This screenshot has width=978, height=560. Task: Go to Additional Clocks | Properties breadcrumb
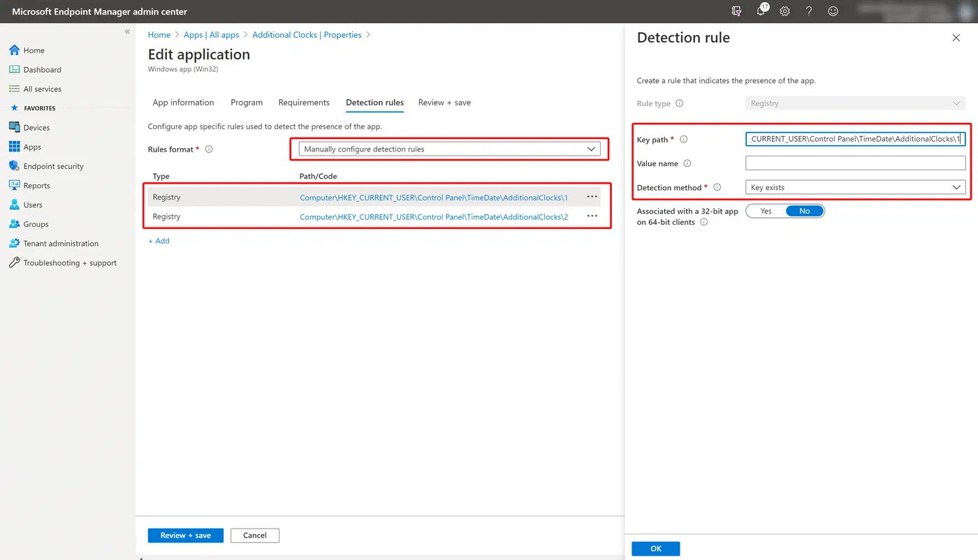[x=307, y=35]
